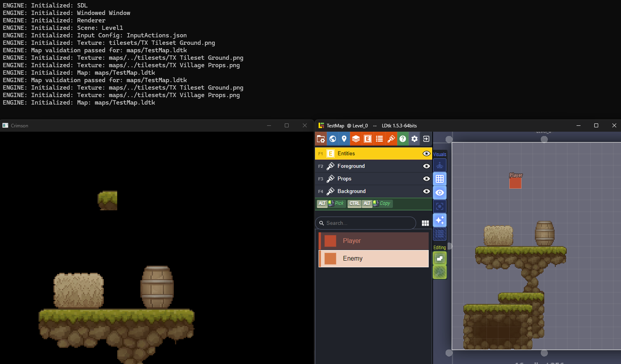The image size is (621, 364).
Task: Open the Enums list panel
Action: coord(380,139)
